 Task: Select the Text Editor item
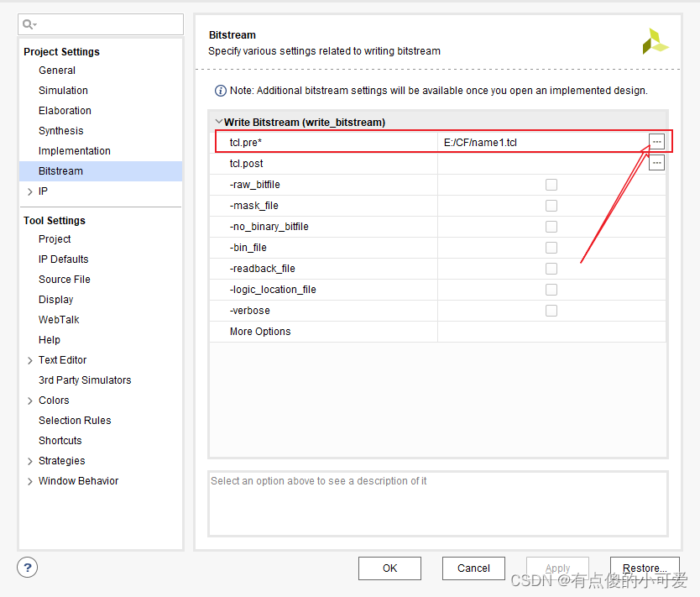coord(62,360)
